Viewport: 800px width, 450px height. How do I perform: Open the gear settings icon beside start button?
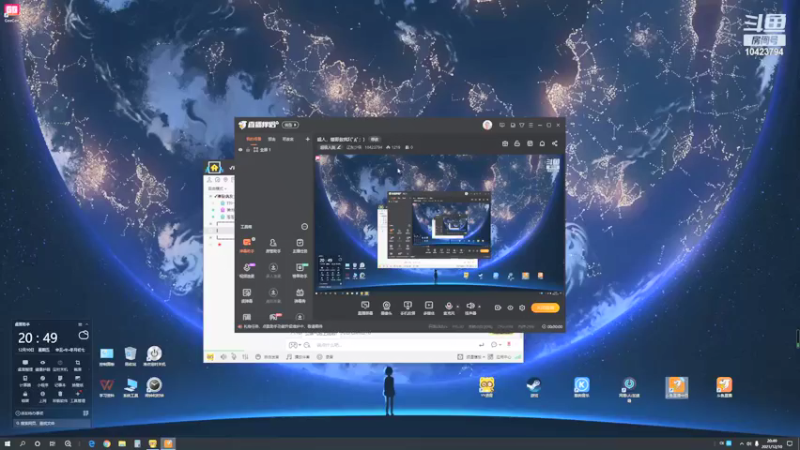[x=522, y=308]
